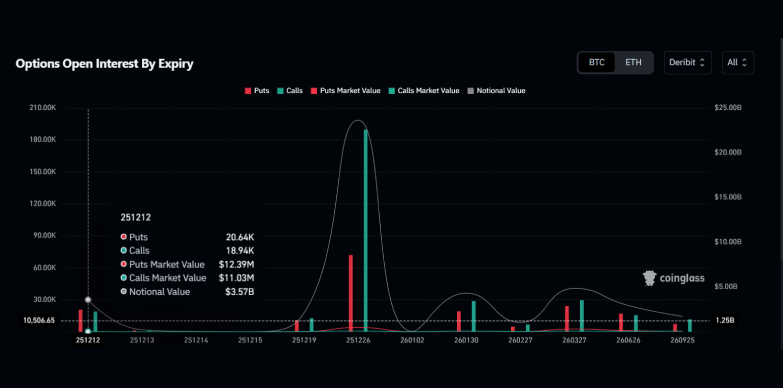This screenshot has width=783, height=388.
Task: Select the 251215 expiry axis label
Action: coord(250,340)
